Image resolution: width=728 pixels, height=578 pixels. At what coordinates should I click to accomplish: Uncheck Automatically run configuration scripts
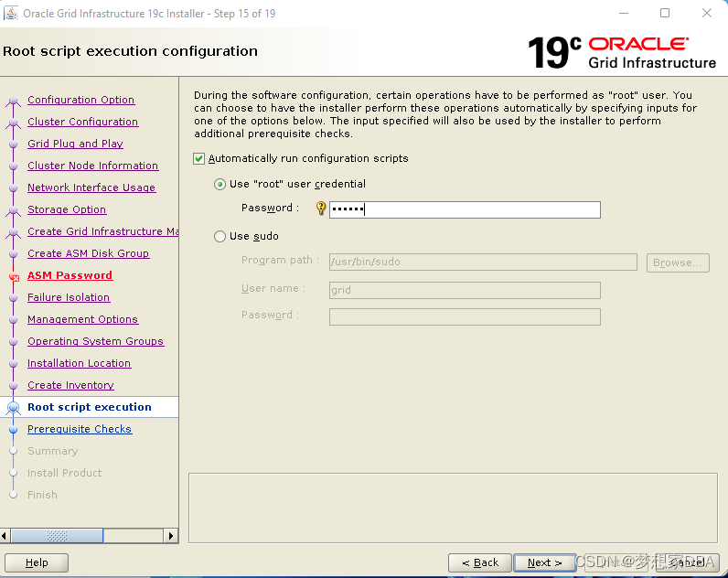tap(198, 159)
